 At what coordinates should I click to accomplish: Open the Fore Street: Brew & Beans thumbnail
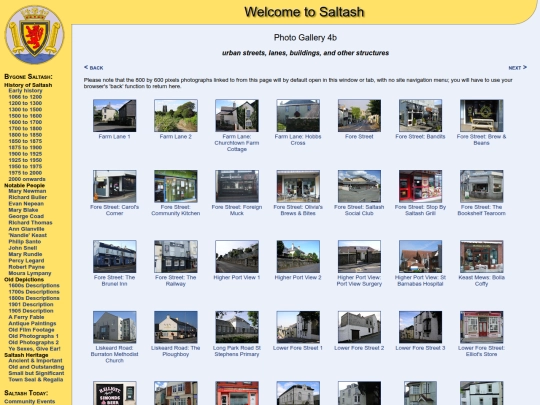click(x=481, y=116)
